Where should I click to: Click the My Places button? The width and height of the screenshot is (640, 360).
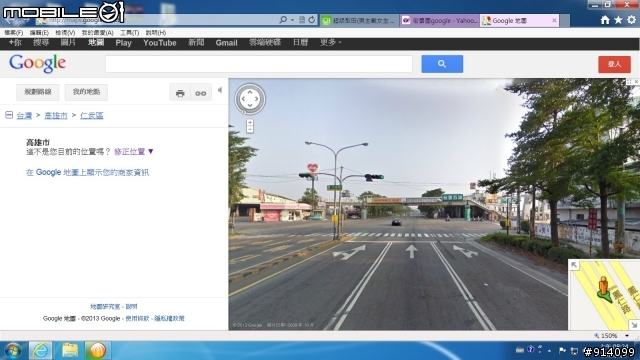[x=86, y=92]
